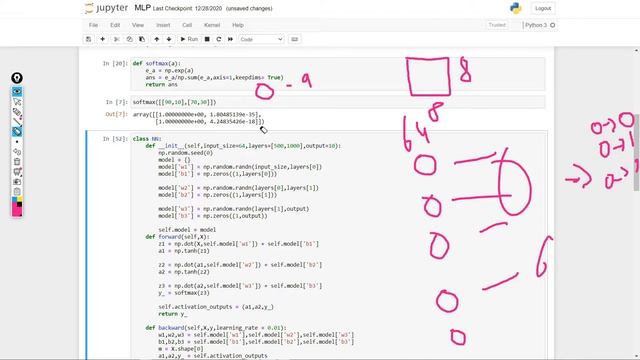
Task: Interrupt the kernel with the stop icon
Action: pyautogui.click(x=207, y=39)
